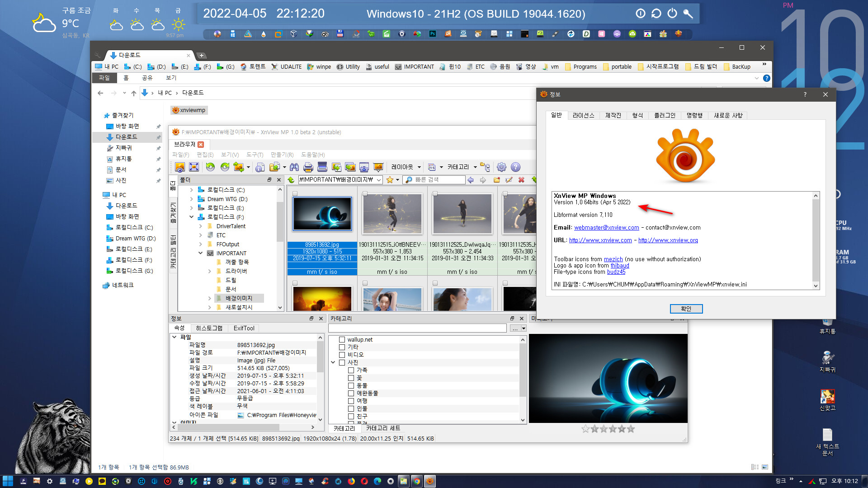
Task: Select 배경이미지 folder in the tree
Action: (239, 299)
